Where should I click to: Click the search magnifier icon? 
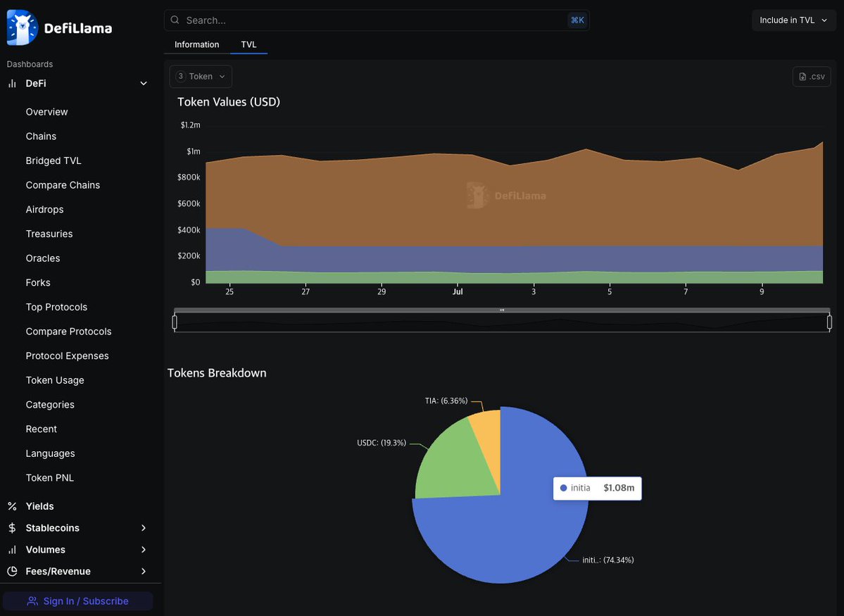(175, 20)
